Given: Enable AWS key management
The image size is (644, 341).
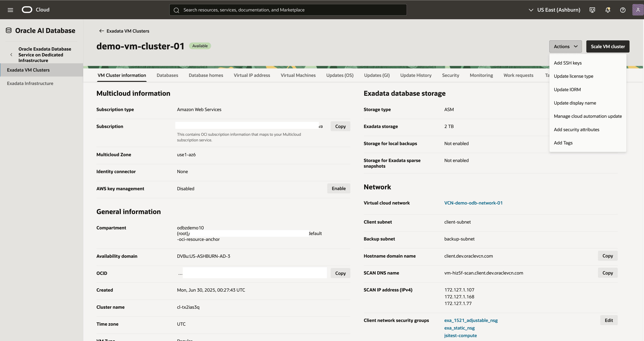Looking at the screenshot, I should pyautogui.click(x=339, y=188).
